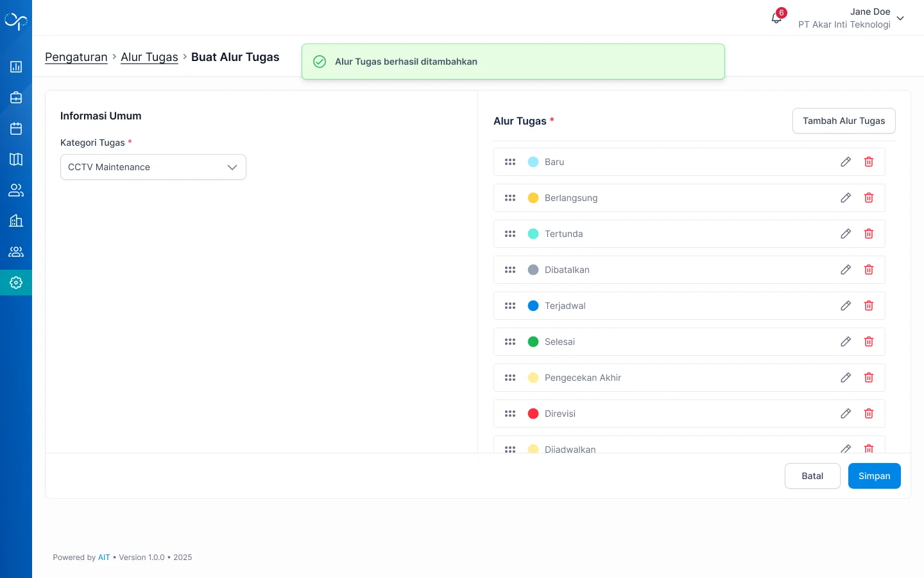924x578 pixels.
Task: Click yellow swatch for Berlangsung
Action: [x=533, y=198]
